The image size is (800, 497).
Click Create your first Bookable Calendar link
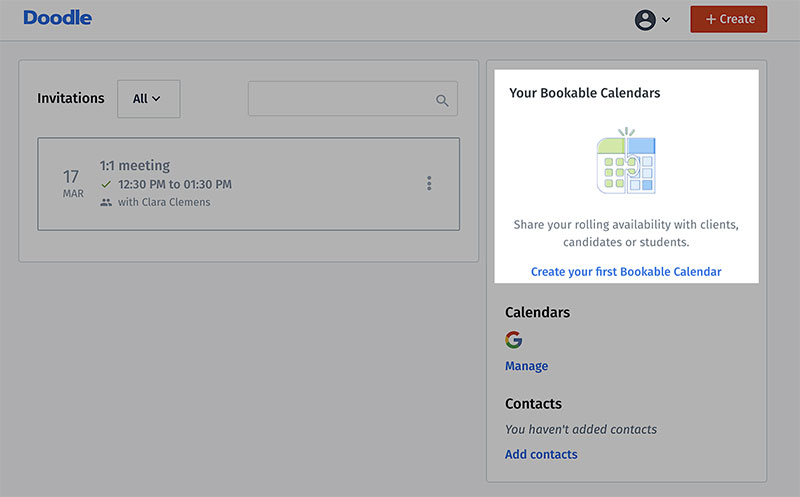tap(626, 271)
